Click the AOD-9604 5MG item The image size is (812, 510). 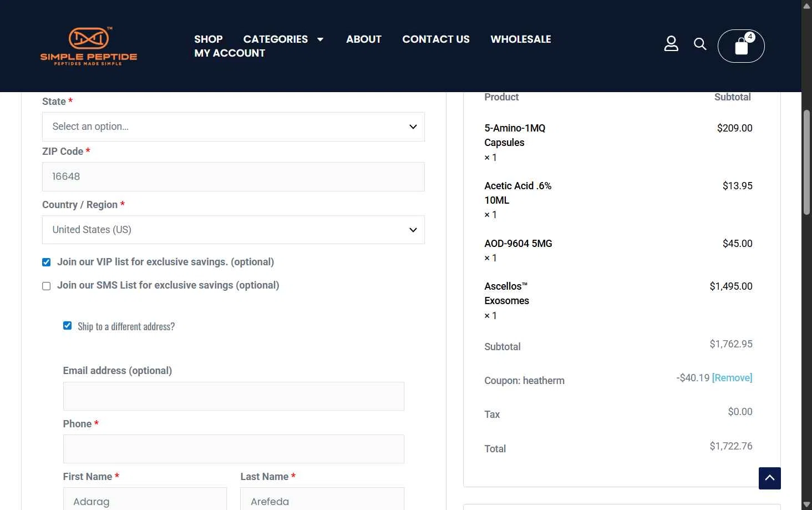point(518,244)
